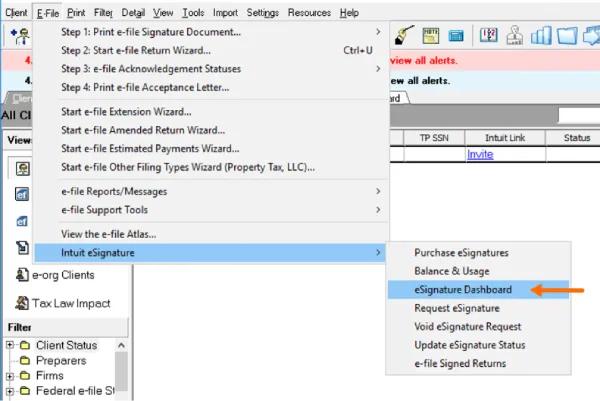Open Step 3 Acknowledgement Statuses submenu arrow

[x=378, y=69]
